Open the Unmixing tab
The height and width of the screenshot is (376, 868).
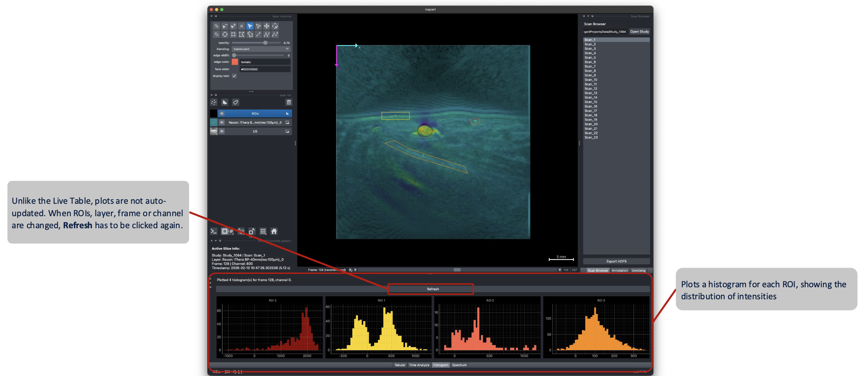[638, 270]
